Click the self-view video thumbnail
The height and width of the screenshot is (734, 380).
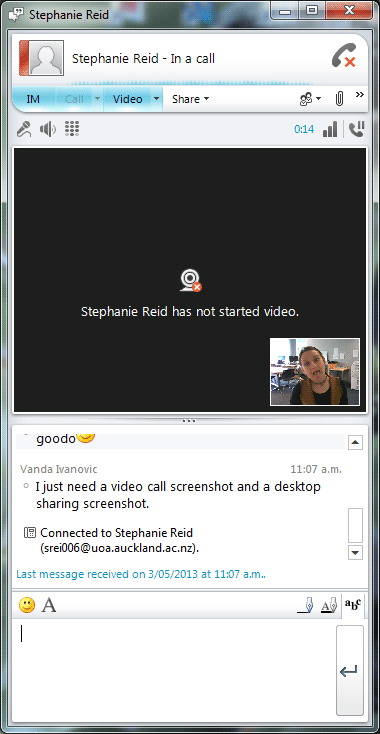315,372
